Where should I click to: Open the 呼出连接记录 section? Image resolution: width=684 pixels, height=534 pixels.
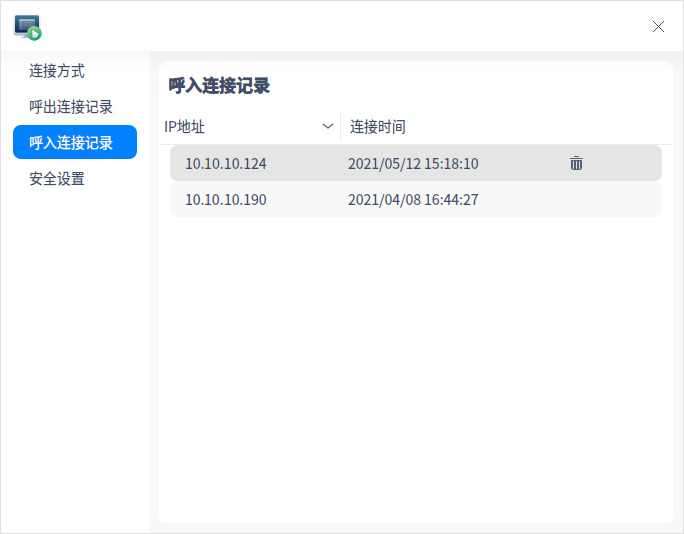(x=71, y=107)
